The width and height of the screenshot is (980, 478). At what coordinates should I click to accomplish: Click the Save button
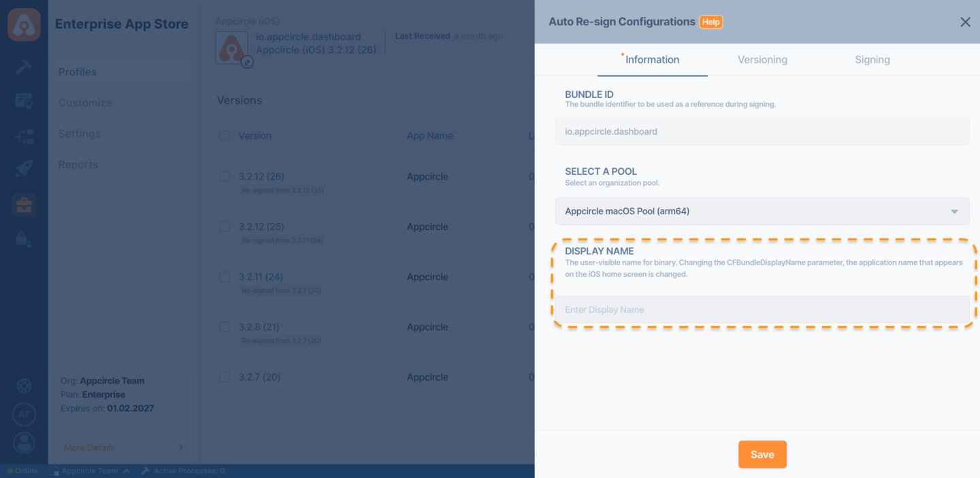pos(762,454)
